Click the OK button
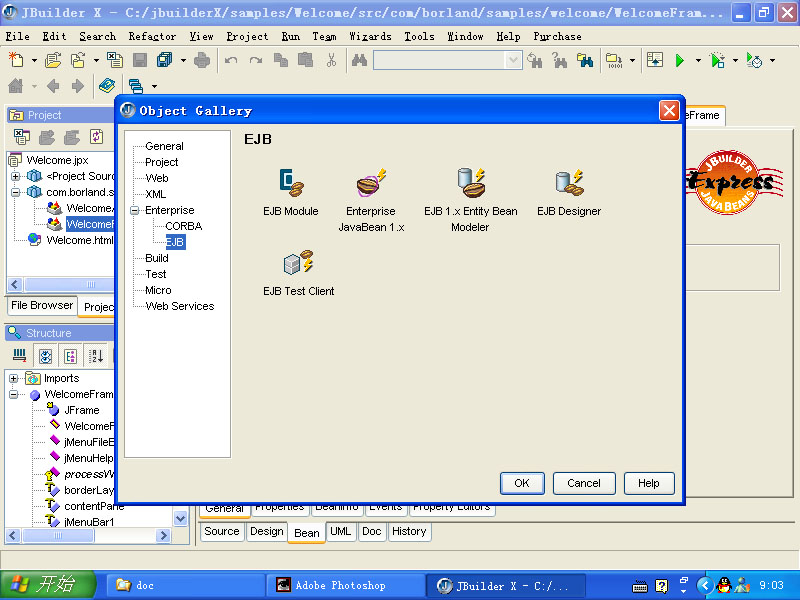This screenshot has height=600, width=800. [x=521, y=483]
